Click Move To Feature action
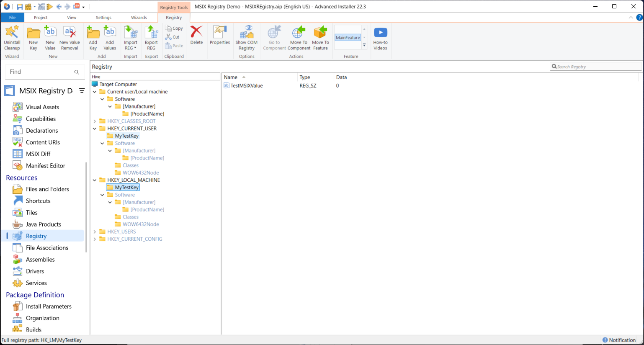The height and width of the screenshot is (345, 644). tap(320, 38)
